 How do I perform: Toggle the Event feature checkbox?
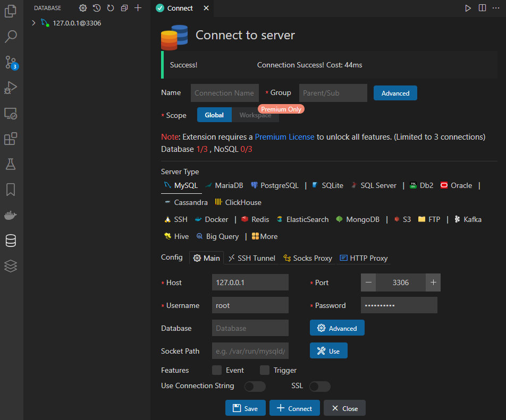217,370
